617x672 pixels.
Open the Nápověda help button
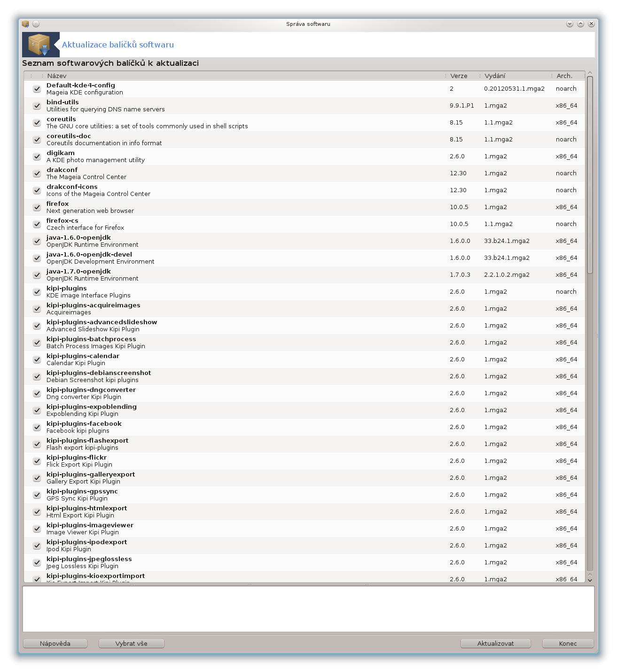55,643
